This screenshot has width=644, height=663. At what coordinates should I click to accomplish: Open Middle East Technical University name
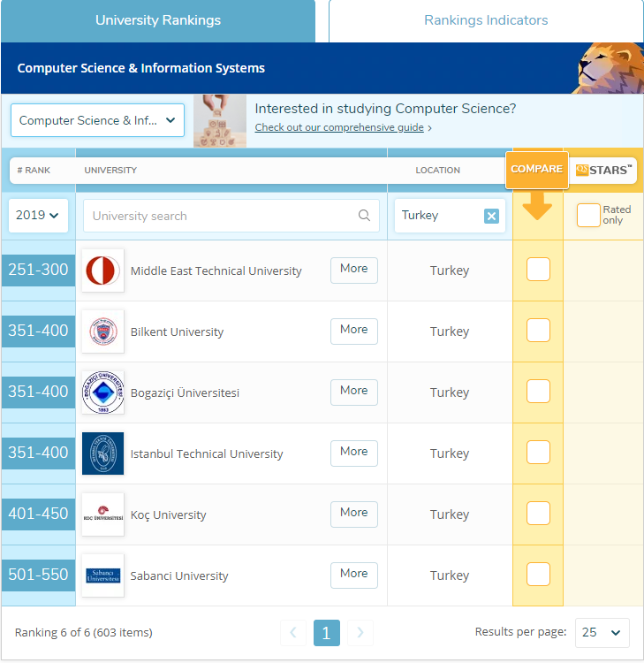(216, 271)
